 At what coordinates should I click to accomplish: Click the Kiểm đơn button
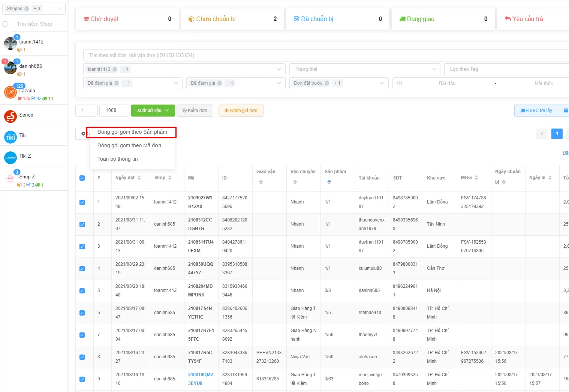coord(195,111)
